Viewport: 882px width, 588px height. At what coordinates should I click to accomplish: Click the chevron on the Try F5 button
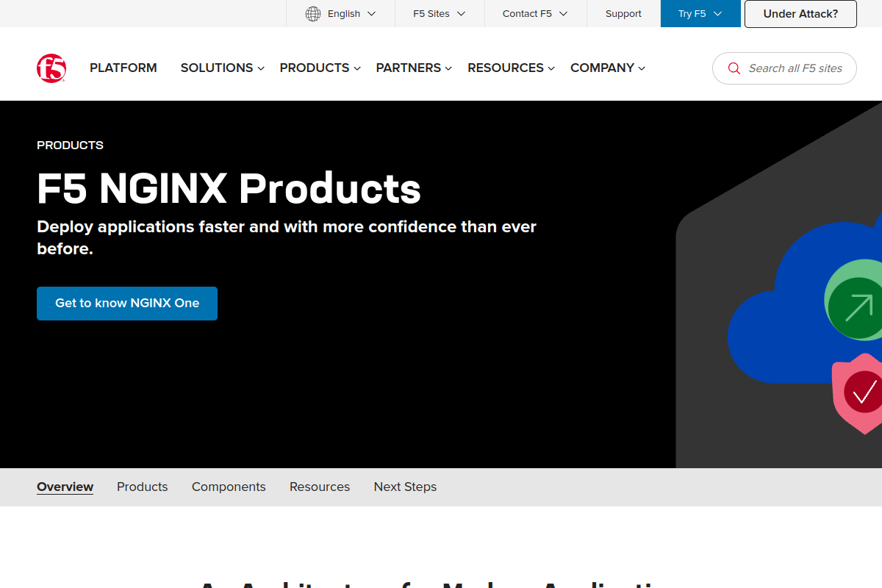(x=719, y=13)
